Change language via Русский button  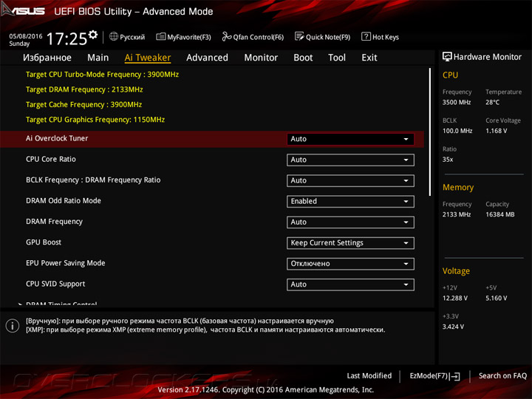[127, 37]
